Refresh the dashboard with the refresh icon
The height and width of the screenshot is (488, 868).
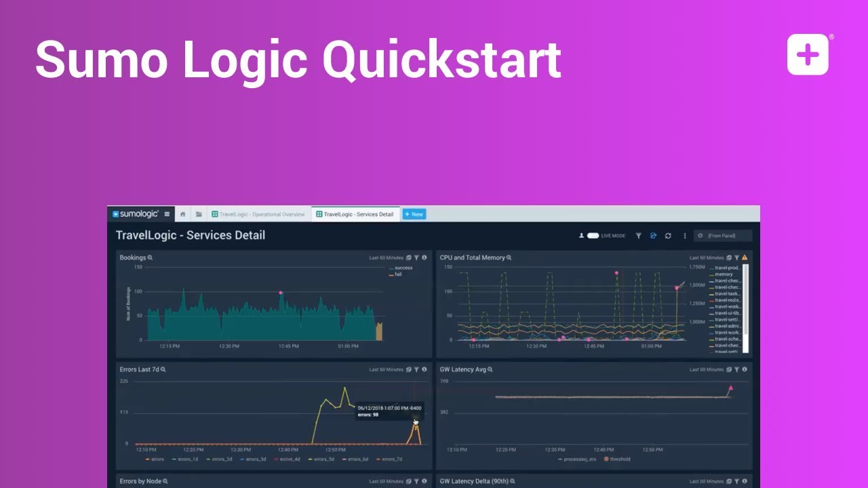pos(668,236)
